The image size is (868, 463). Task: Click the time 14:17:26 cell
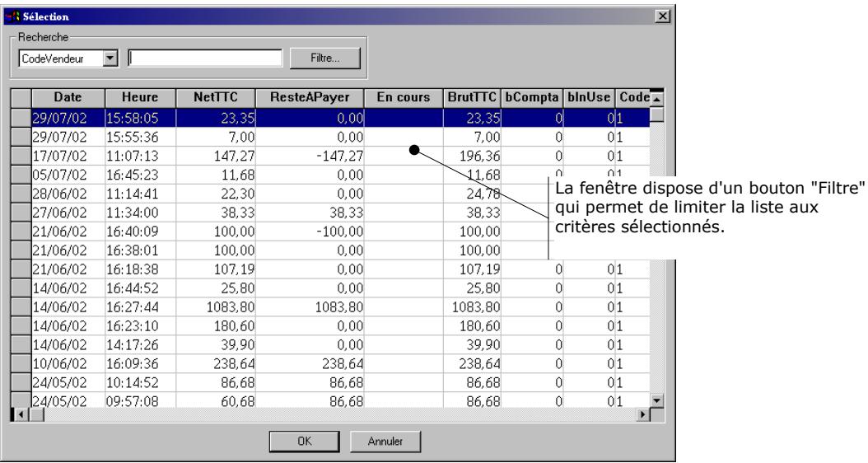tap(140, 344)
